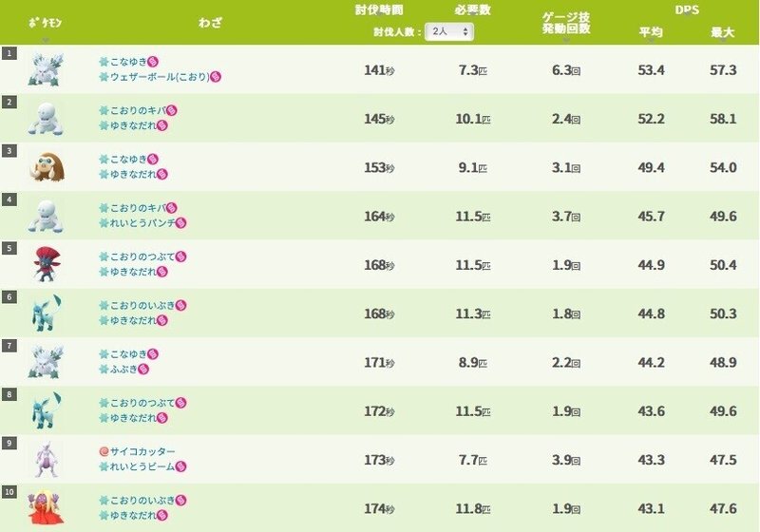
Task: Click 153秒 time value
Action: (379, 167)
